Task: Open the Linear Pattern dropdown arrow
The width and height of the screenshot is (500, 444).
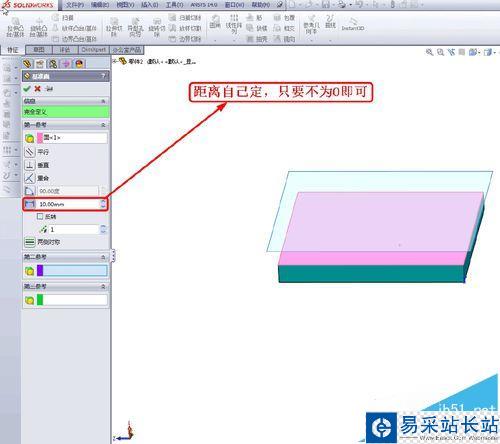Action: [x=234, y=41]
